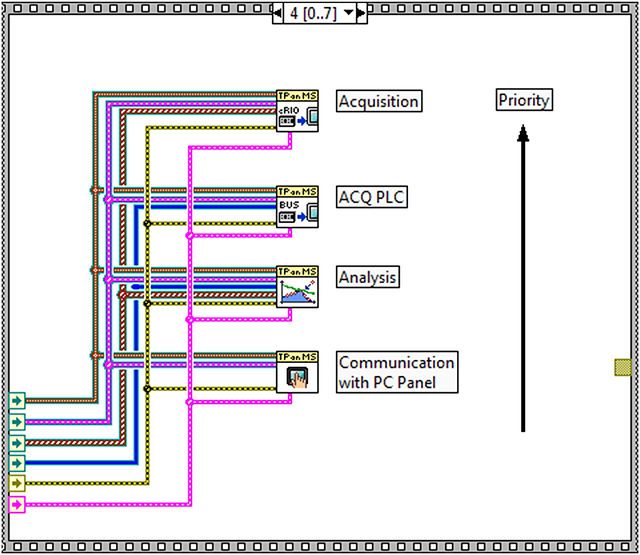Screen dimensions: 640x555
Task: Select the ACQ PLC label
Action: click(372, 197)
